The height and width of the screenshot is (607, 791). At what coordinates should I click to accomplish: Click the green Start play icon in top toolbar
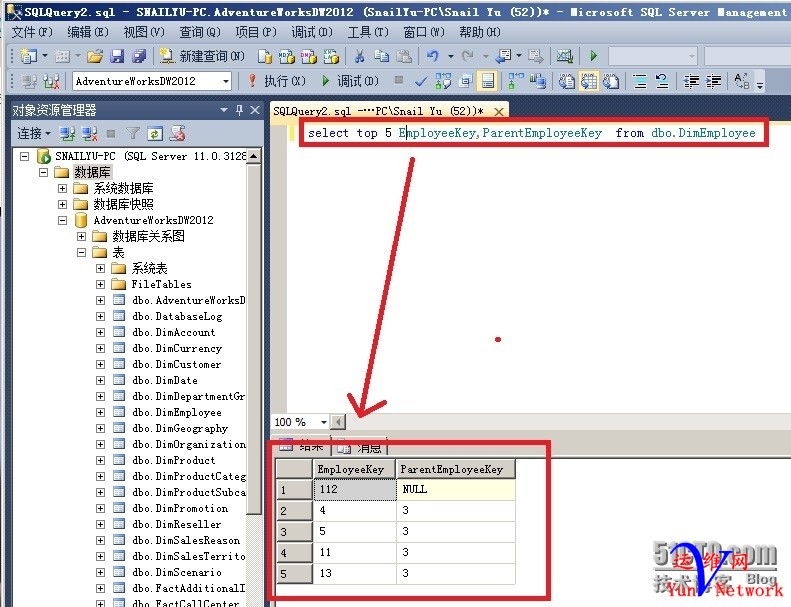[593, 56]
